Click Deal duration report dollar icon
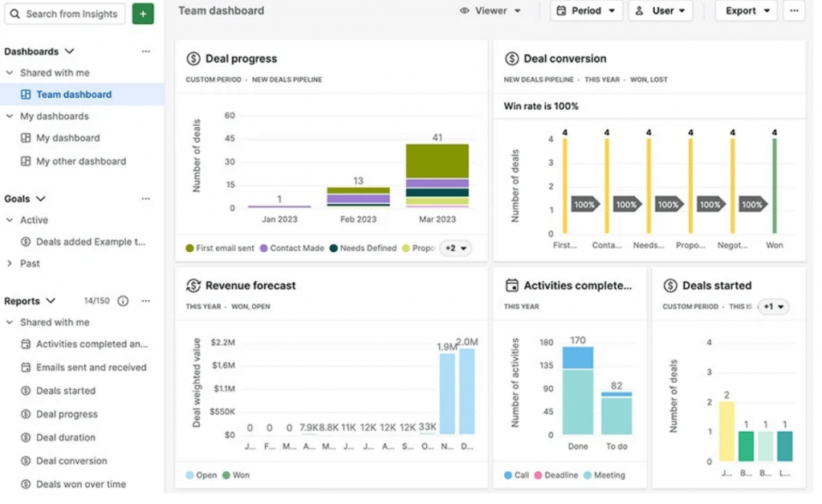822x504 pixels. [x=25, y=437]
